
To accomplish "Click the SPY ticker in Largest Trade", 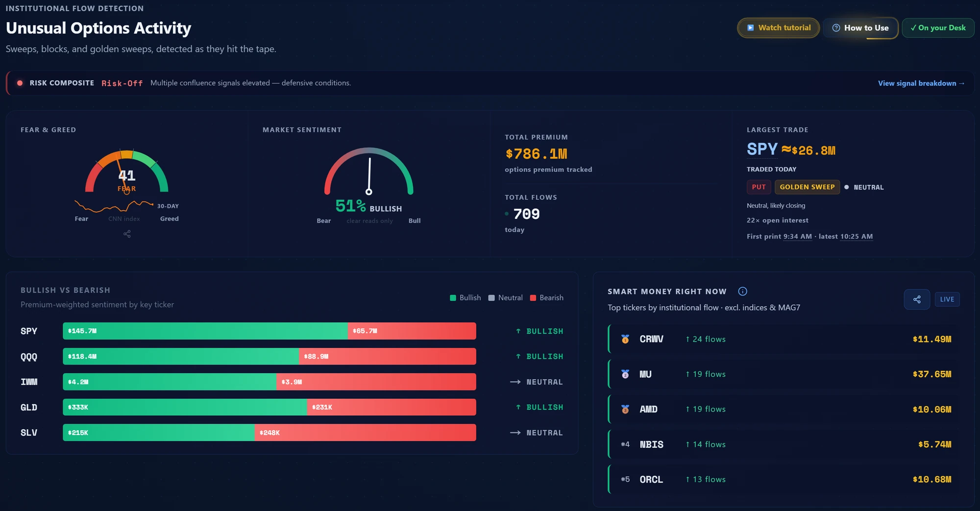I will coord(762,149).
